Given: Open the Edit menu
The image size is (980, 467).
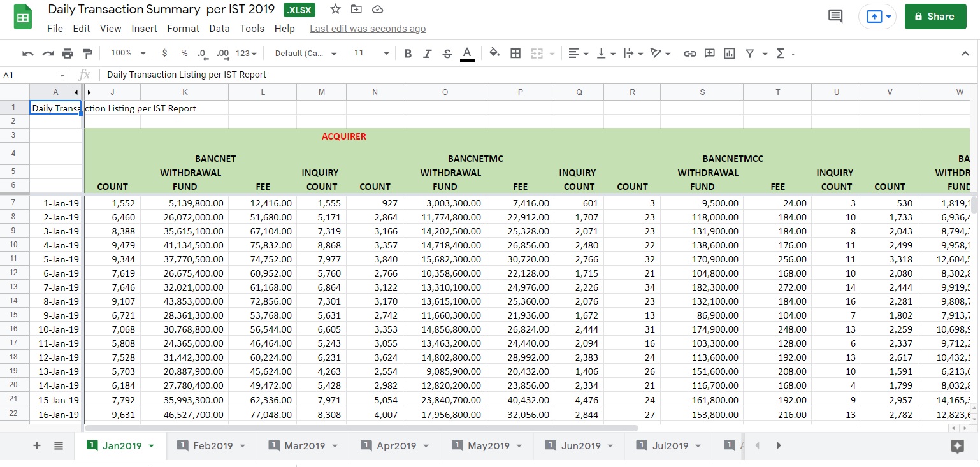Looking at the screenshot, I should [x=82, y=29].
